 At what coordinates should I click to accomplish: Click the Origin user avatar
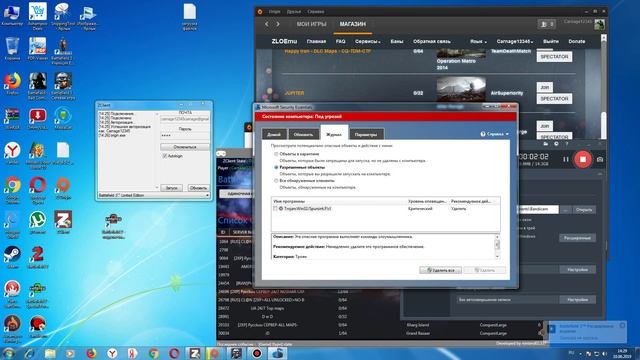tap(599, 24)
